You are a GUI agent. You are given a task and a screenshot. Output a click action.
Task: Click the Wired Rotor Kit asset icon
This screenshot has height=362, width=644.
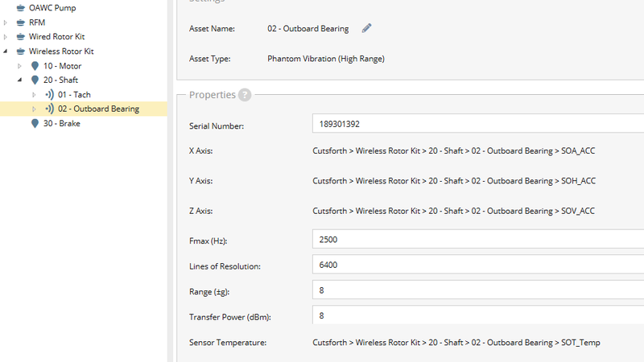(x=21, y=37)
